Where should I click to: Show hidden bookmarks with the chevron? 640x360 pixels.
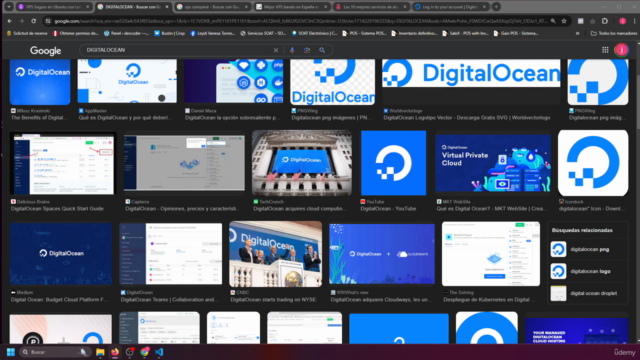(578, 33)
